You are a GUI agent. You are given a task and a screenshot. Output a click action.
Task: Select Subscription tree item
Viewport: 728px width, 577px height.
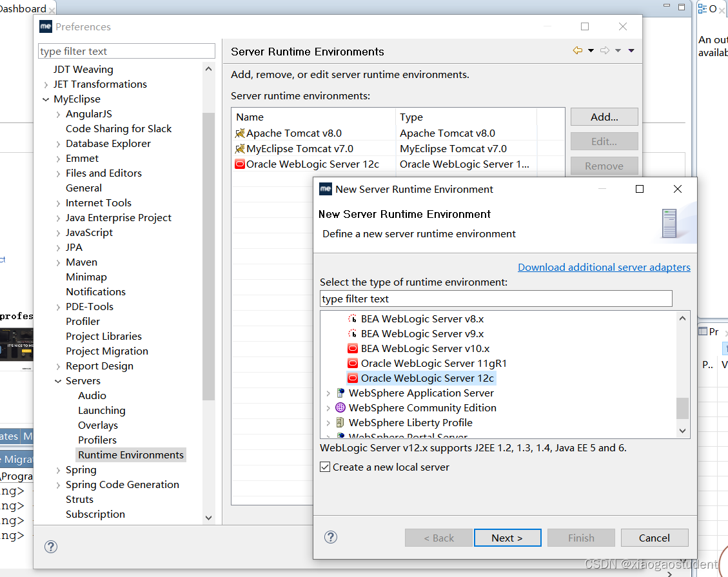click(x=95, y=514)
